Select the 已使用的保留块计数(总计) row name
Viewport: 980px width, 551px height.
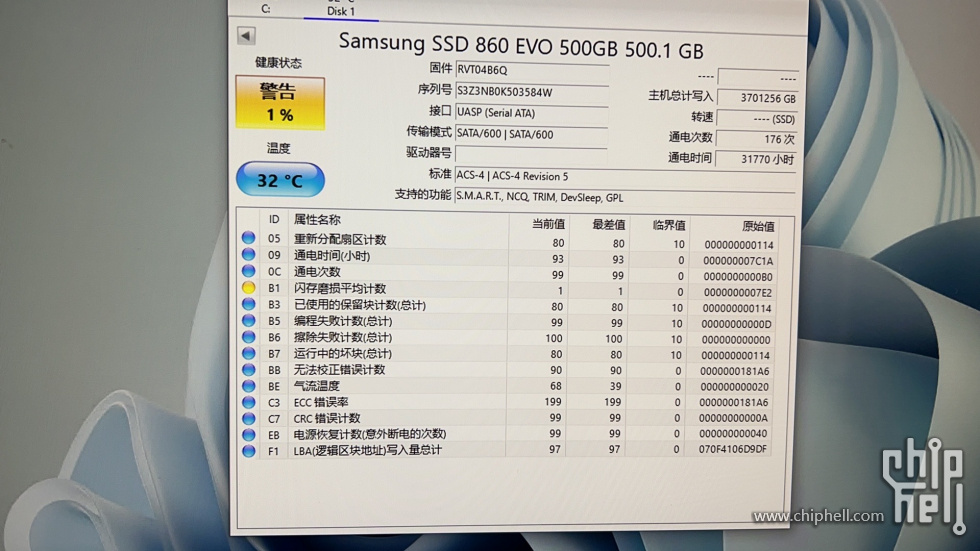359,305
